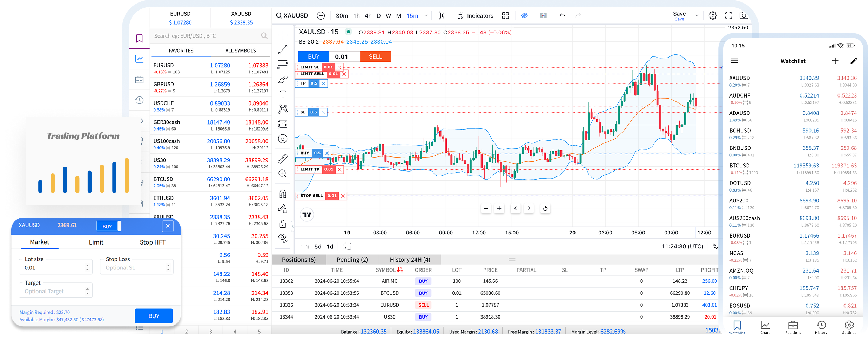Select the zoom in magnifier tool
868x341 pixels.
(x=283, y=174)
